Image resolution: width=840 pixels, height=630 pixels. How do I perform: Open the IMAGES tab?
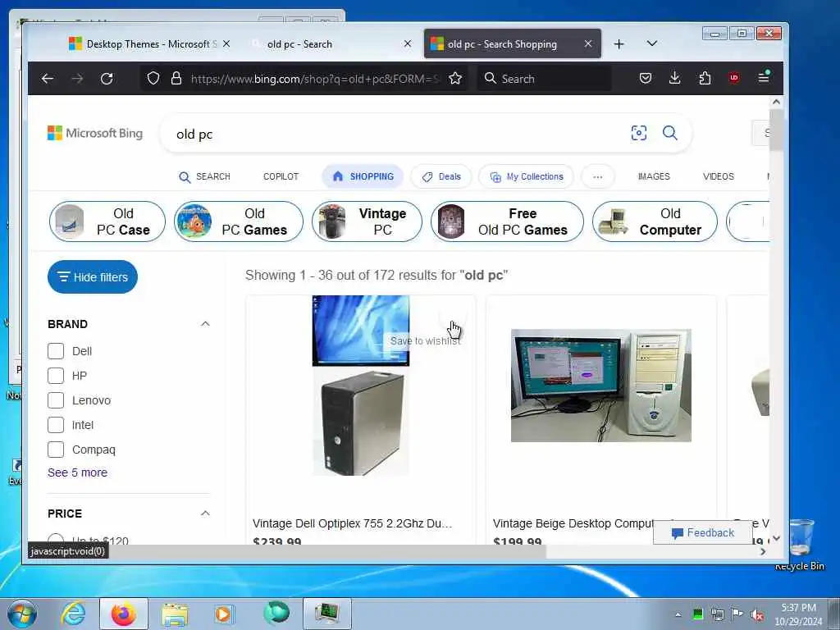pyautogui.click(x=654, y=176)
